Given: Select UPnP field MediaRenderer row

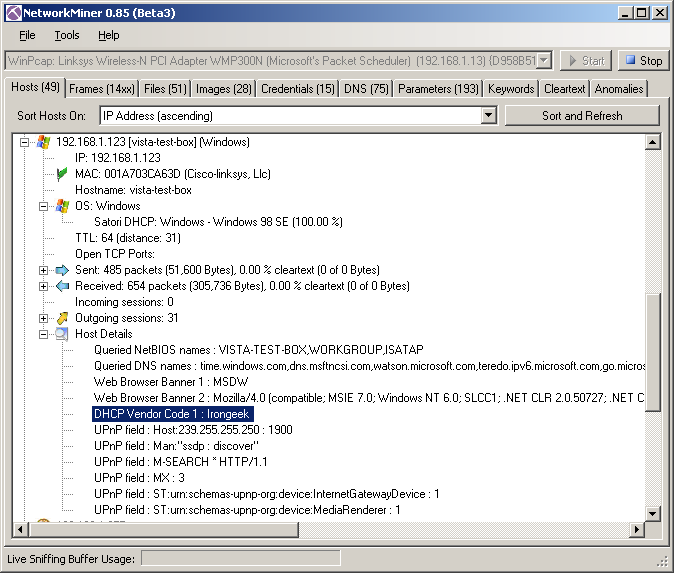Looking at the screenshot, I should coord(247,510).
